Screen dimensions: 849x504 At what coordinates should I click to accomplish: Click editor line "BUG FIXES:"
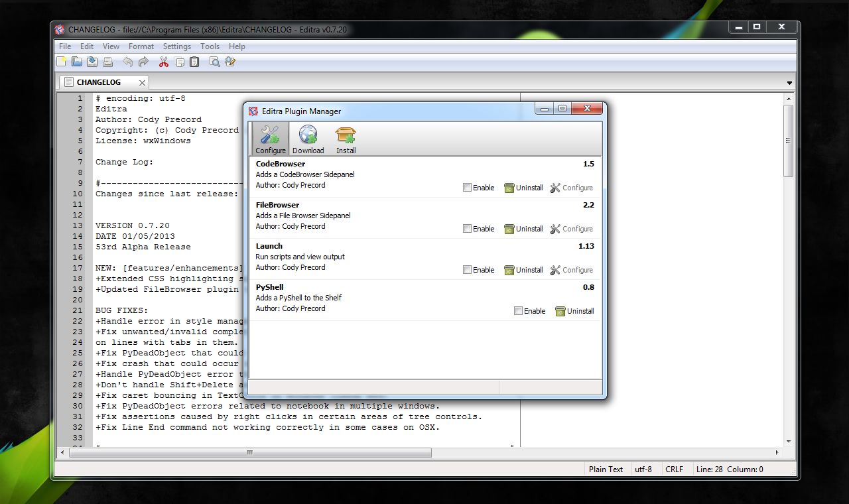pos(122,310)
